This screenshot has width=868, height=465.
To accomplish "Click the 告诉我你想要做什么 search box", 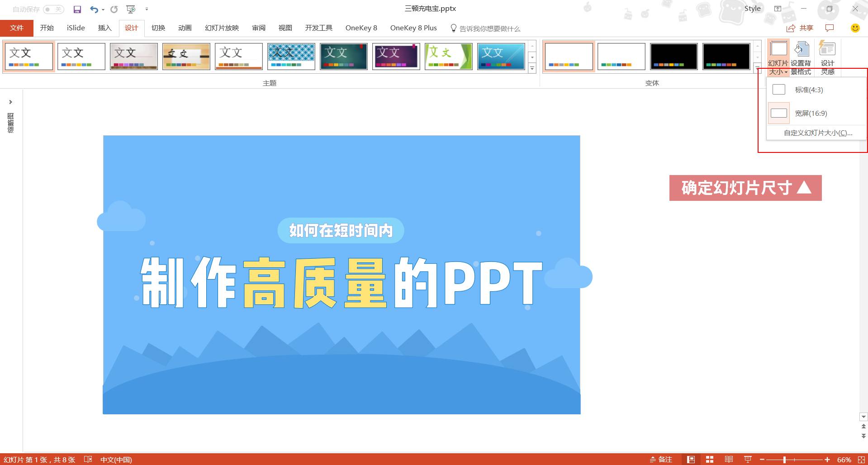I will (485, 28).
